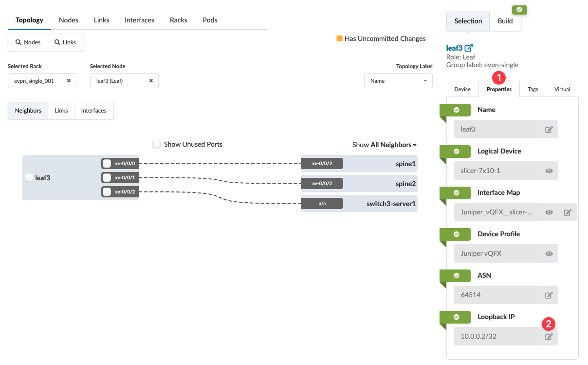Edit the Interface Map assignment
Screen dimensions: 588x365
[567, 212]
